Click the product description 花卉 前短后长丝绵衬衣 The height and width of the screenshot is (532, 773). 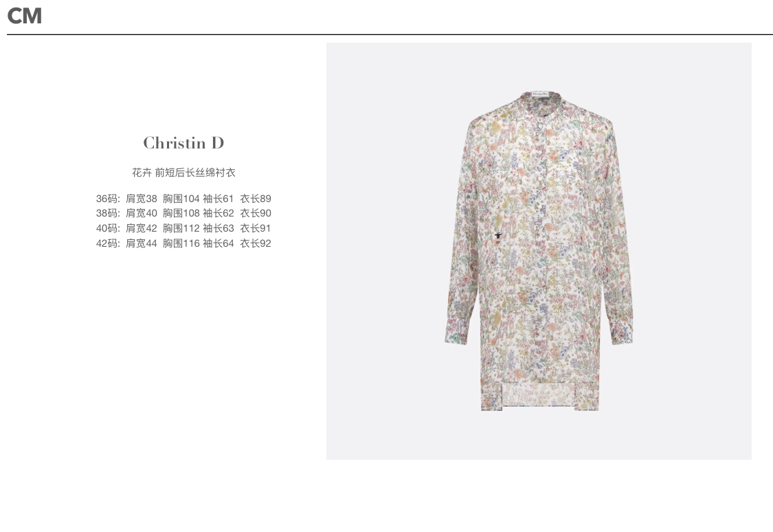coord(183,173)
